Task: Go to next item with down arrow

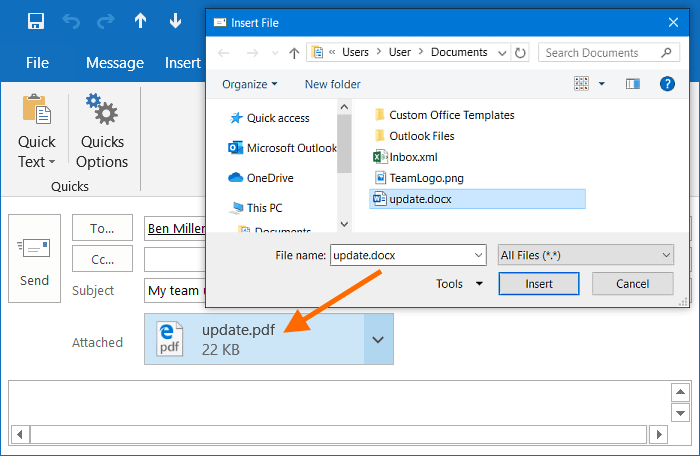Action: click(x=175, y=21)
